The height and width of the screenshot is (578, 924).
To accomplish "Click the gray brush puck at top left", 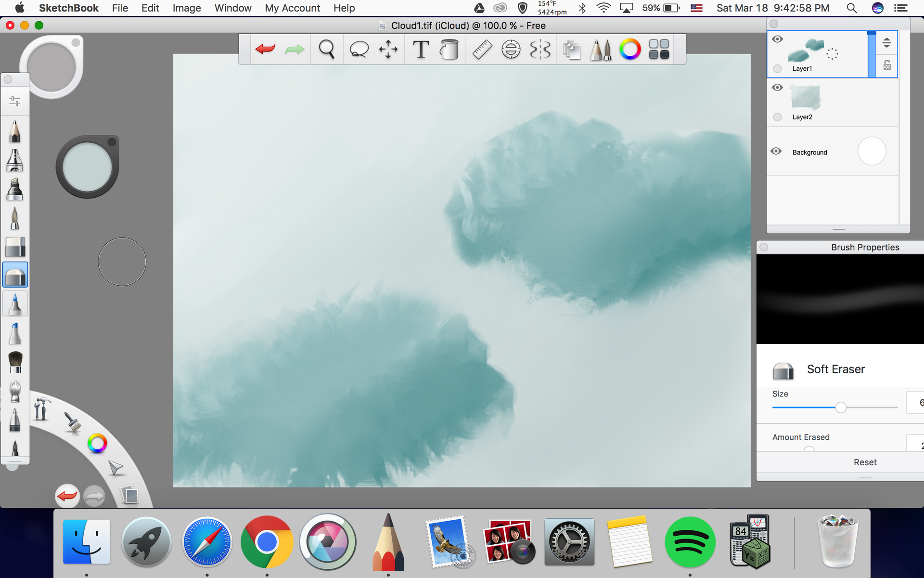I will click(51, 66).
